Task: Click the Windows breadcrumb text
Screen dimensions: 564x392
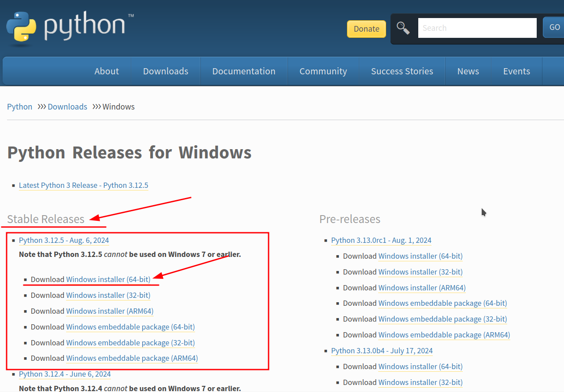Action: coord(118,107)
